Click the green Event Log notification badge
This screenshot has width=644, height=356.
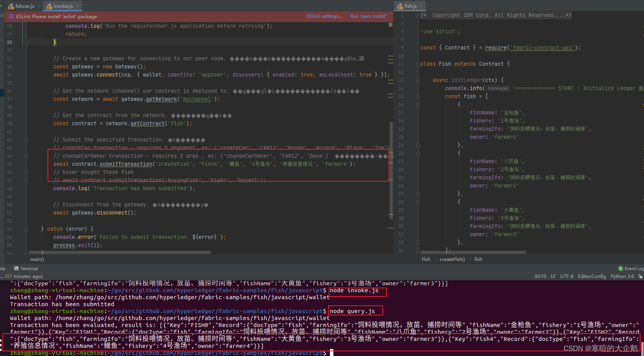[x=621, y=269]
